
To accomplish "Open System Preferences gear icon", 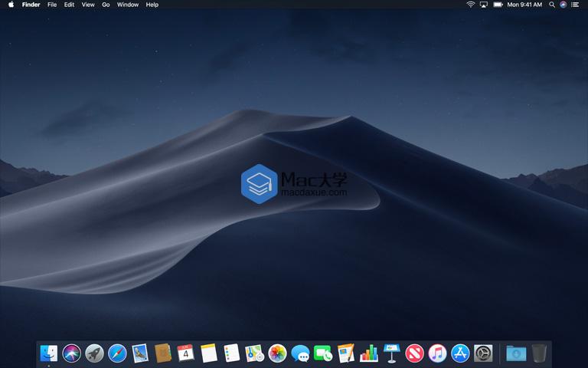I will pos(483,353).
